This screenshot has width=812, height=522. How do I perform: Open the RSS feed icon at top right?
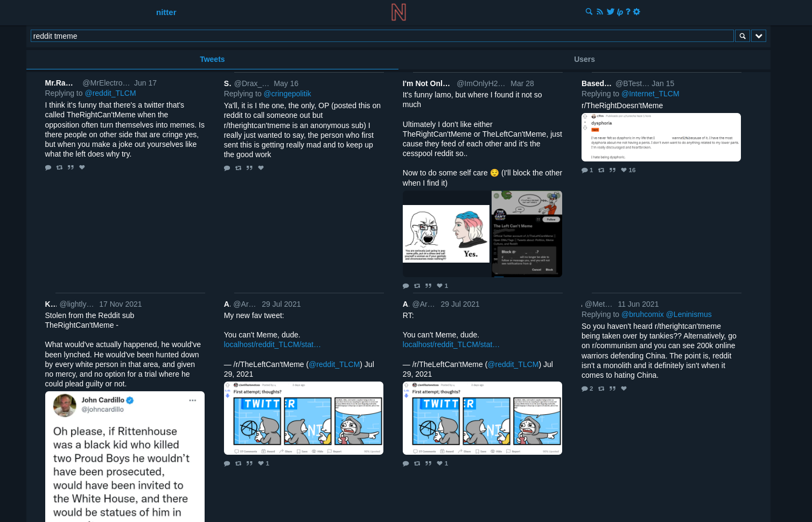600,11
